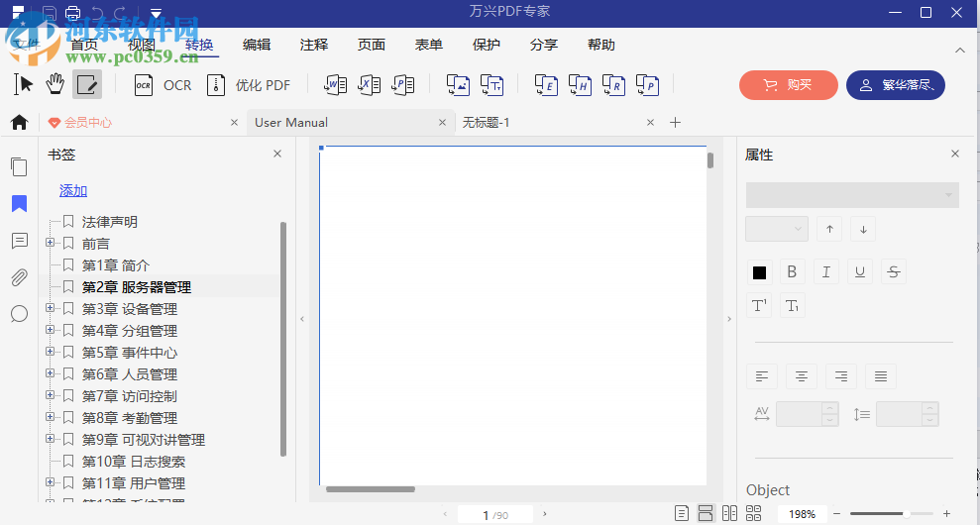
Task: Expand the 前言 bookmark
Action: [50, 243]
